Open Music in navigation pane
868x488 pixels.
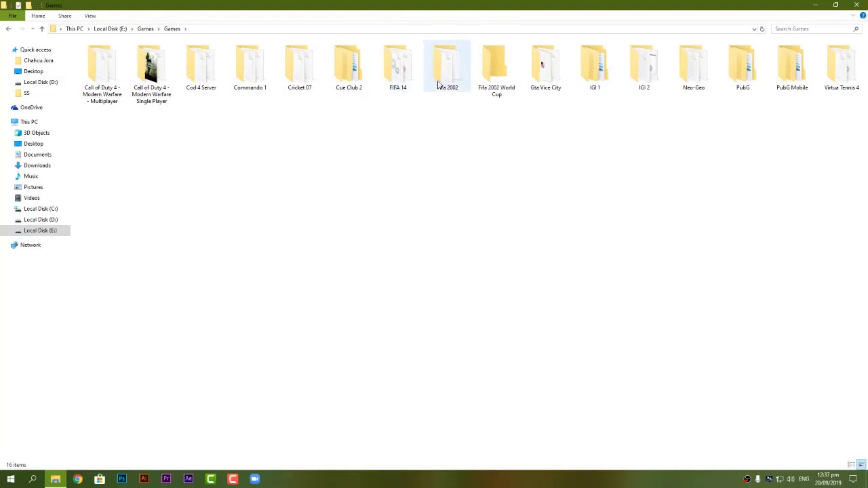pyautogui.click(x=31, y=176)
